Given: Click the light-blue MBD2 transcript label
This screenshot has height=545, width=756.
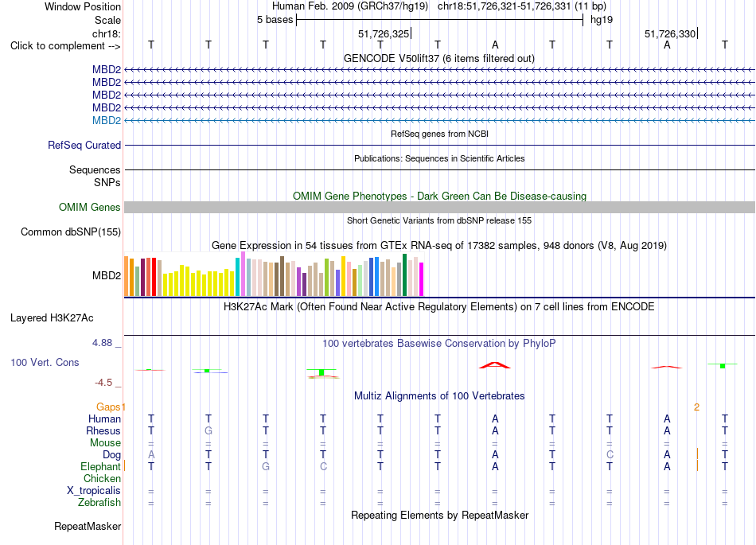Looking at the screenshot, I should pos(107,120).
